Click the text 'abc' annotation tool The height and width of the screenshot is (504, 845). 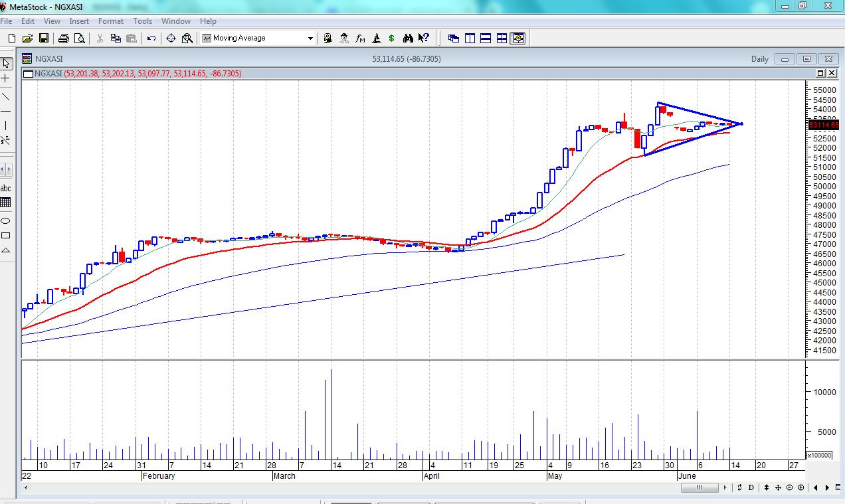tap(6, 188)
